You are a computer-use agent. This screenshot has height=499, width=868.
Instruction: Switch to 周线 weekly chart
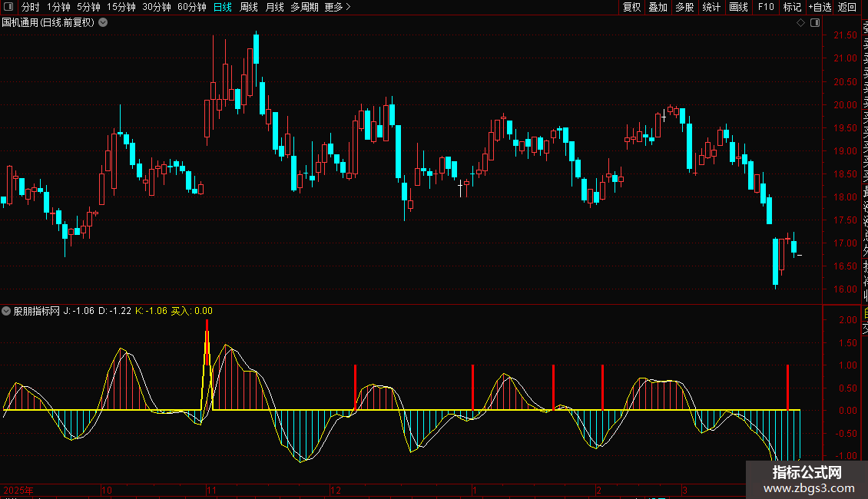249,7
